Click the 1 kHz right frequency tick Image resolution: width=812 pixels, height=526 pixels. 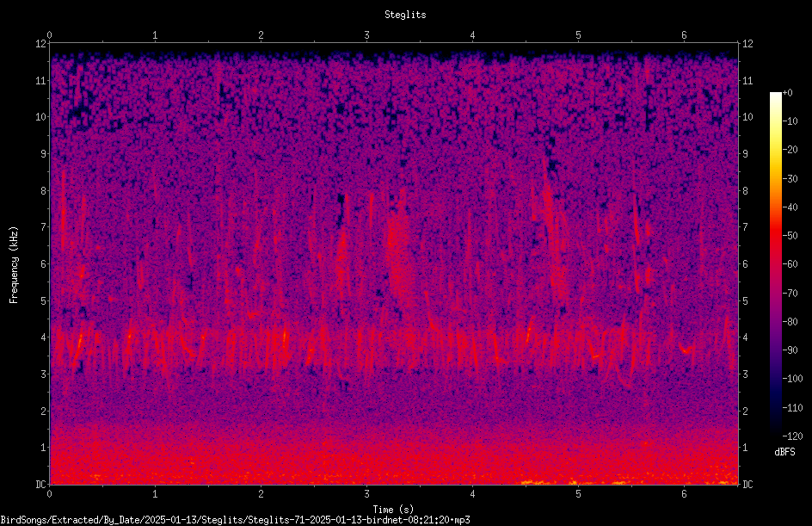(745, 448)
